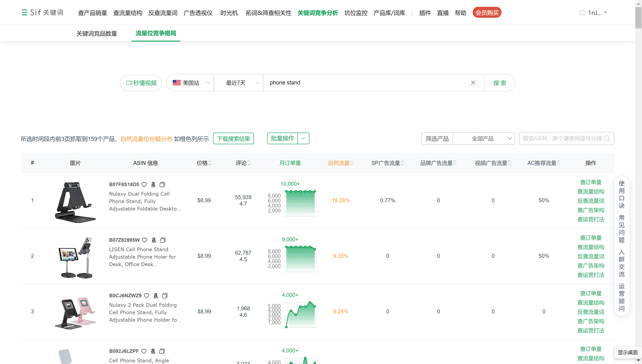Open Amazon page icon for B092J6LZPF

click(153, 351)
